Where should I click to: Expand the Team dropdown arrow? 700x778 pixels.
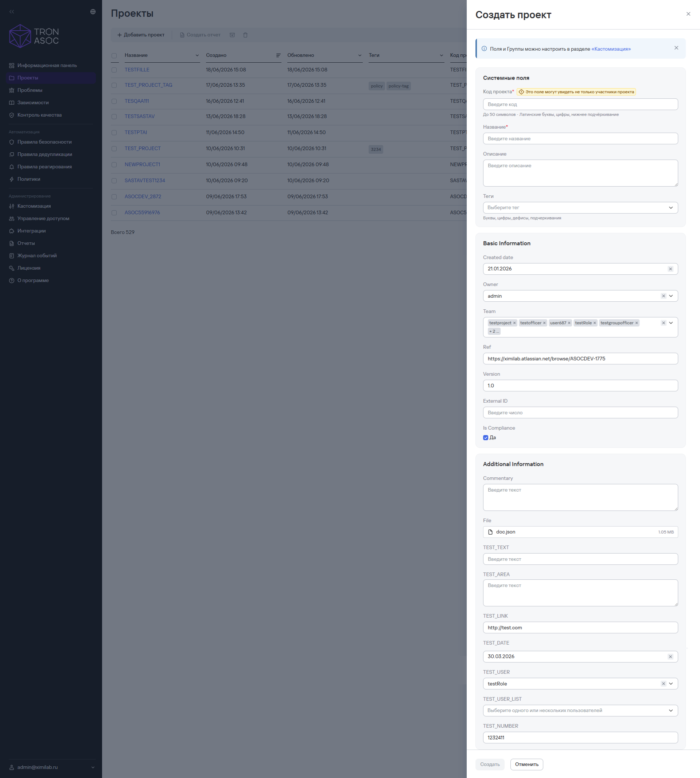[671, 323]
